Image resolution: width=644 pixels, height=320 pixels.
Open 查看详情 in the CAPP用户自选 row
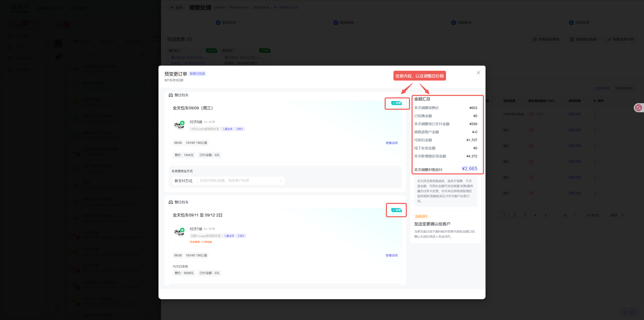575,114
